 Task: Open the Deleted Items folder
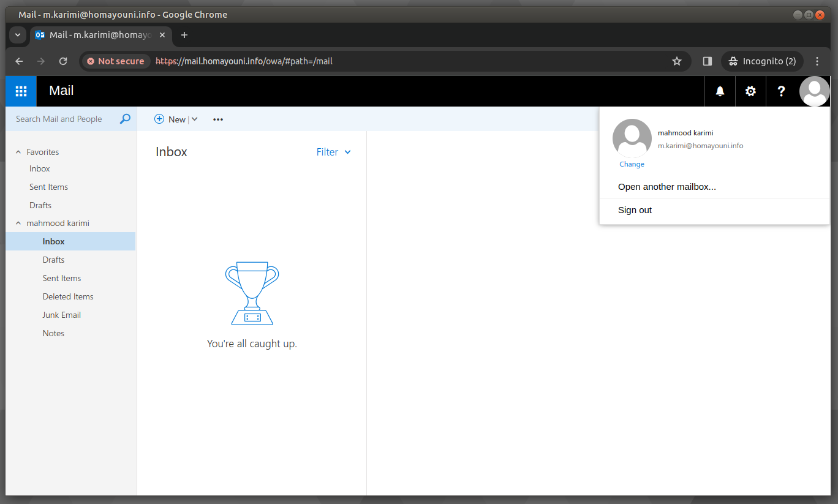68,296
